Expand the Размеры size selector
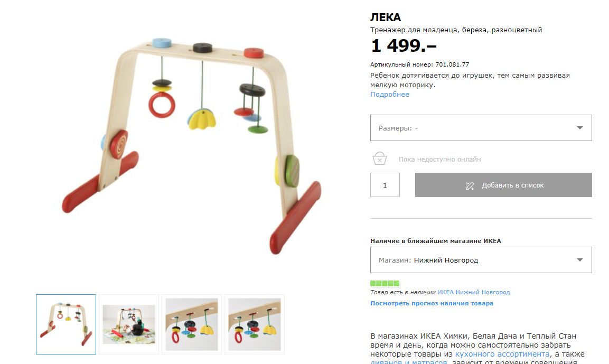This screenshot has width=609, height=364. point(481,128)
